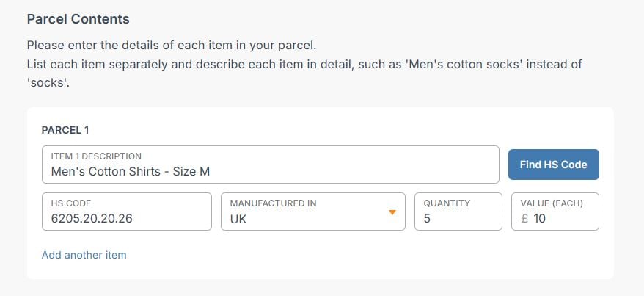Click the Add another item link
This screenshot has width=644, height=296.
point(84,255)
